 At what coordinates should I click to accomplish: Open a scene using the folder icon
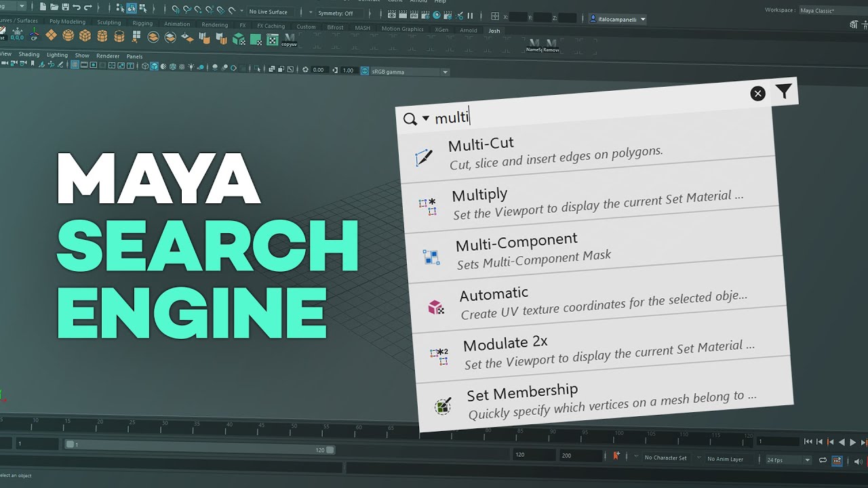[54, 7]
